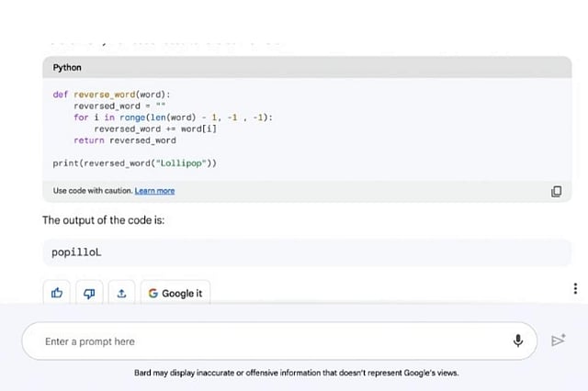Click the Google it button
588x391 pixels.
[x=175, y=293]
